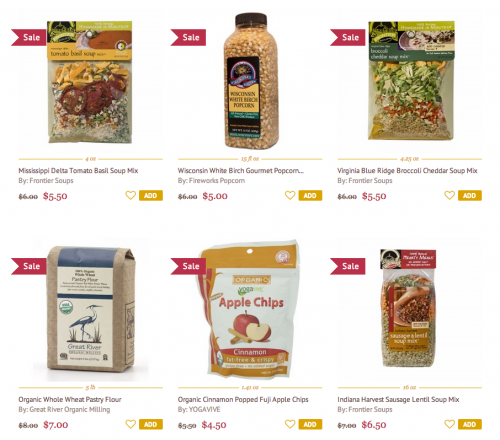Click Sale ribbon on Apple Chips product

(x=188, y=266)
